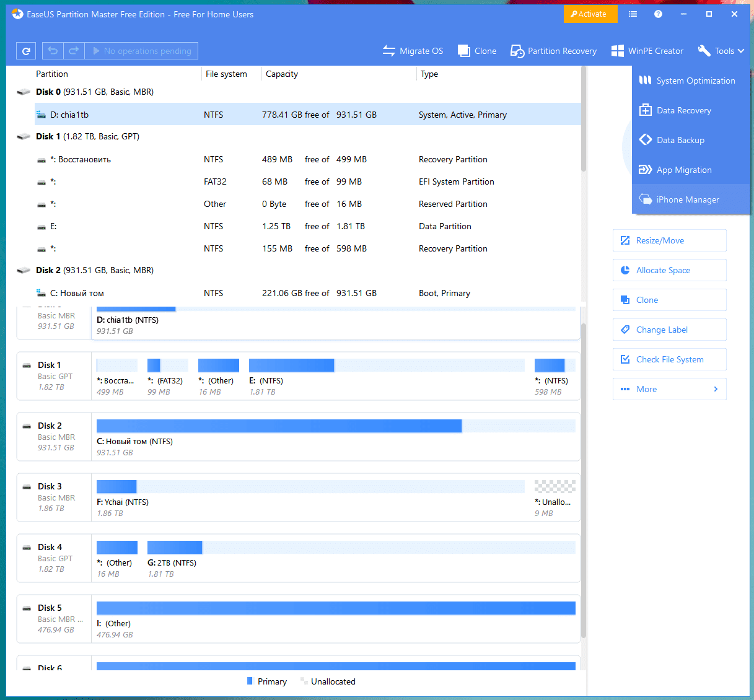Click the undo arrow in toolbar
The image size is (754, 700).
pyautogui.click(x=53, y=51)
